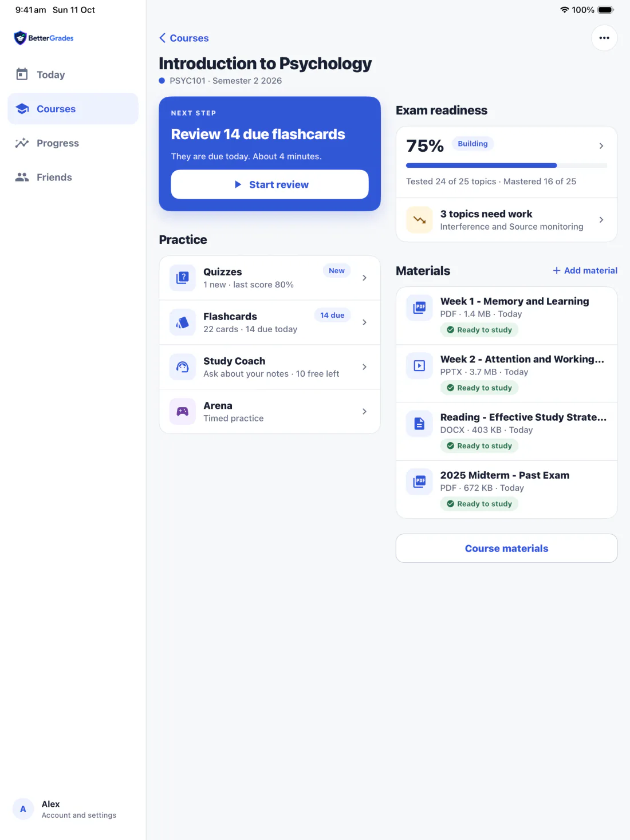
Task: Open the Friends sidebar tab
Action: (73, 178)
